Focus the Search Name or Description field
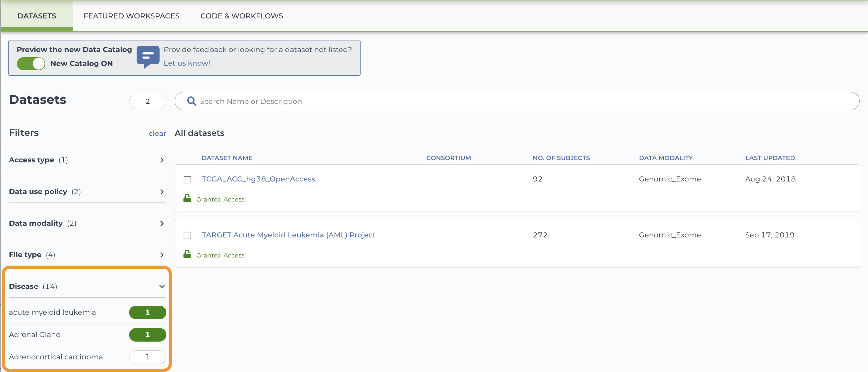The image size is (868, 372). point(517,101)
